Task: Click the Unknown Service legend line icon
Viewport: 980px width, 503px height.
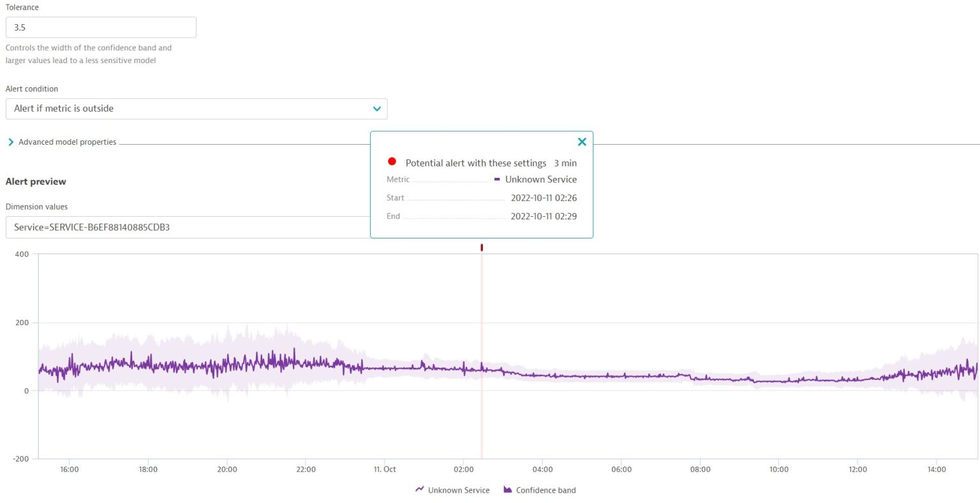Action: point(420,490)
